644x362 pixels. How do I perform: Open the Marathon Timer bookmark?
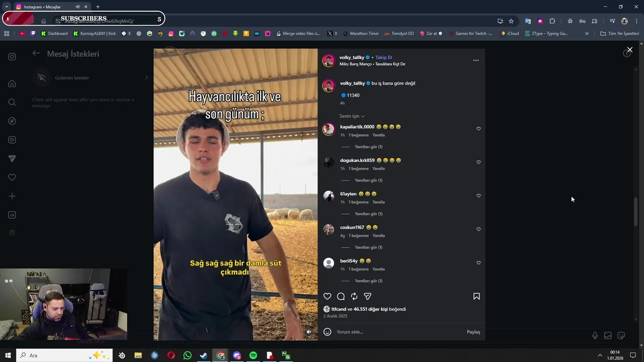(361, 34)
